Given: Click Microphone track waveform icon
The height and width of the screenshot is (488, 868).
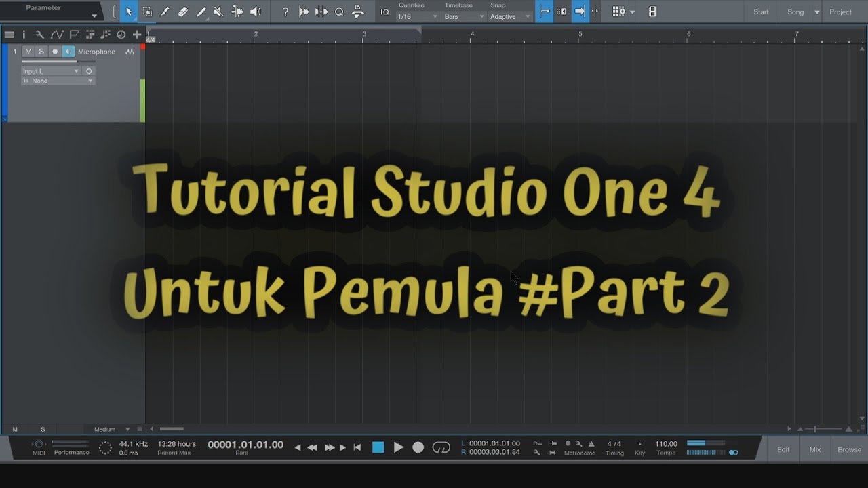Looking at the screenshot, I should pyautogui.click(x=130, y=52).
